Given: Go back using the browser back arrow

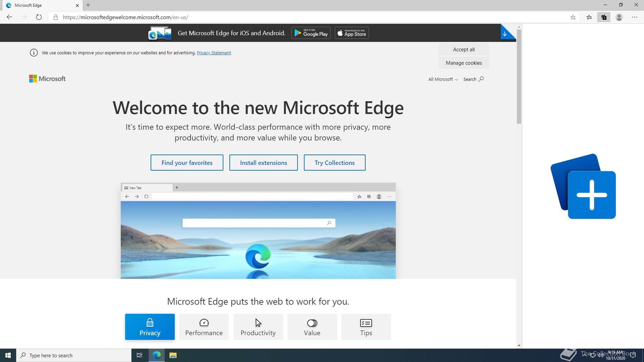Looking at the screenshot, I should pyautogui.click(x=9, y=17).
